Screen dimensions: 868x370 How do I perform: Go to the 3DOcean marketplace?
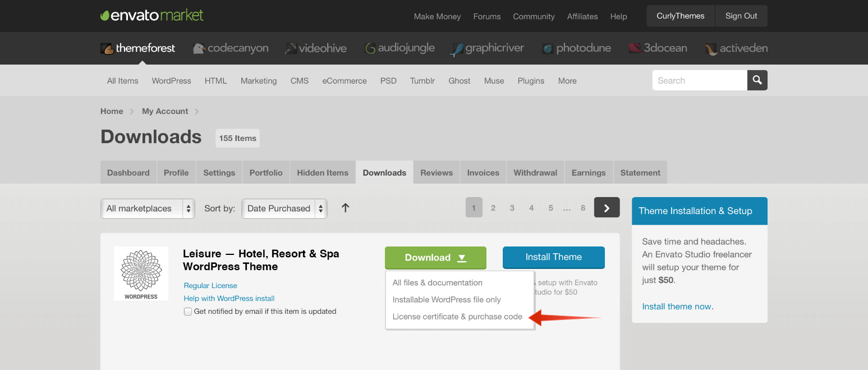click(x=658, y=48)
